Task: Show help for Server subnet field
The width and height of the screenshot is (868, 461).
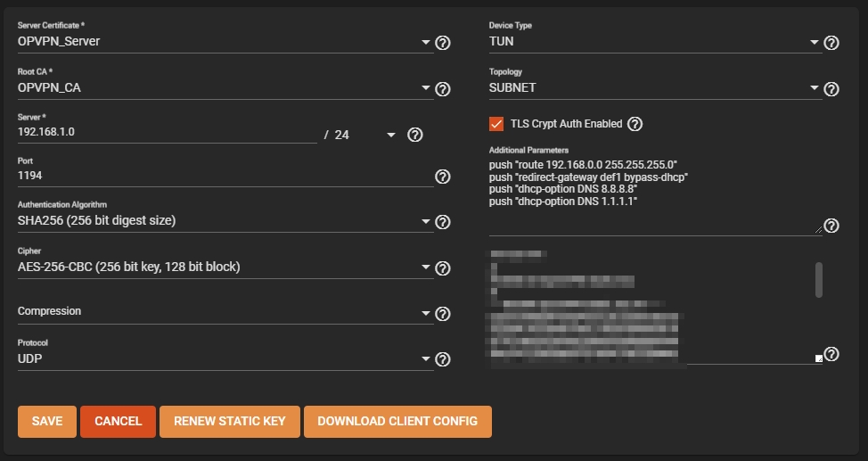Action: tap(415, 135)
